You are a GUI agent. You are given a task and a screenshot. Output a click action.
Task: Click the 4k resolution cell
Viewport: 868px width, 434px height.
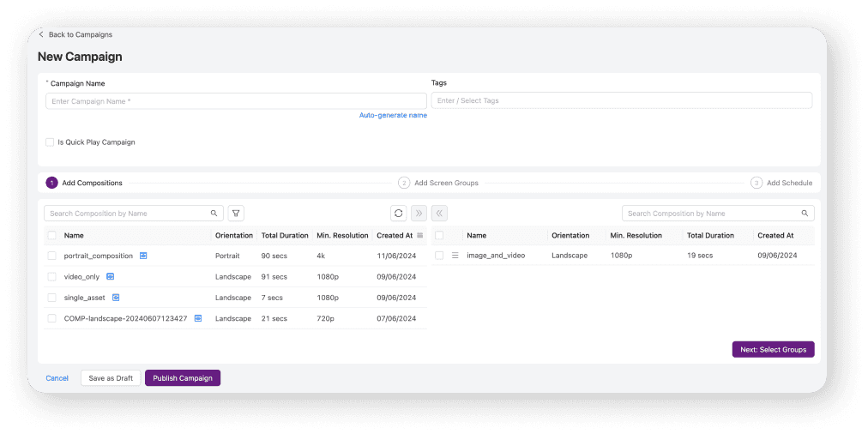321,256
